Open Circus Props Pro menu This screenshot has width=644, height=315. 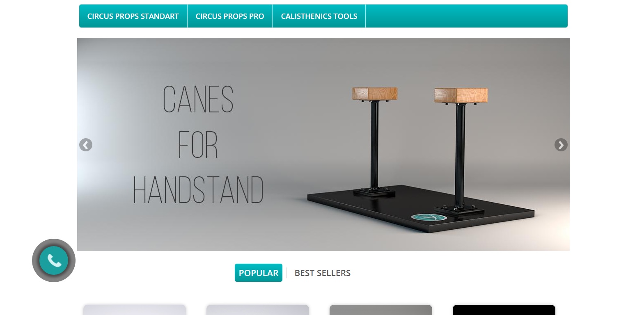(x=230, y=16)
